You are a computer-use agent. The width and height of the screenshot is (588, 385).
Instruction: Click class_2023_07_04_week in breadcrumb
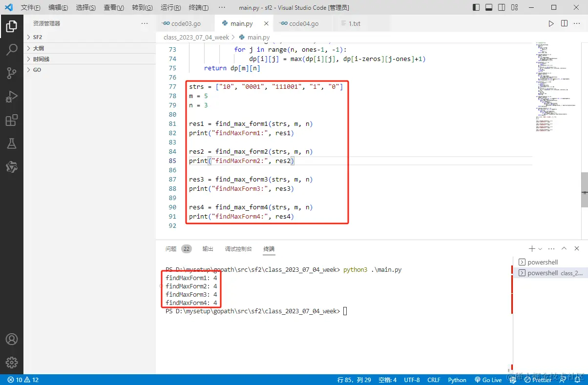pos(196,37)
